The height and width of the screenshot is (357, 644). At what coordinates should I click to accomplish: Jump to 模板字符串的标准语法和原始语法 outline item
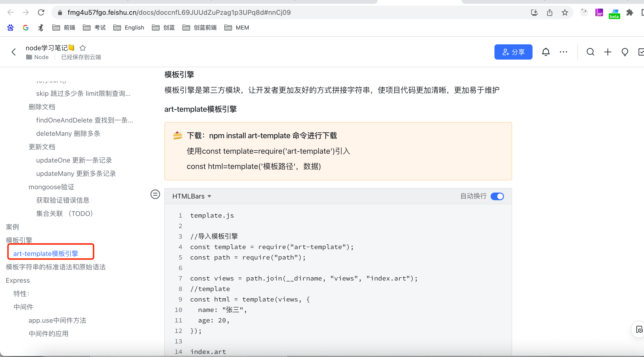tap(55, 267)
